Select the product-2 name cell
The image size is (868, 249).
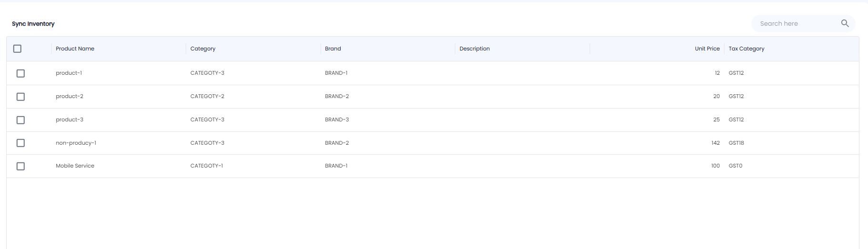(x=70, y=96)
